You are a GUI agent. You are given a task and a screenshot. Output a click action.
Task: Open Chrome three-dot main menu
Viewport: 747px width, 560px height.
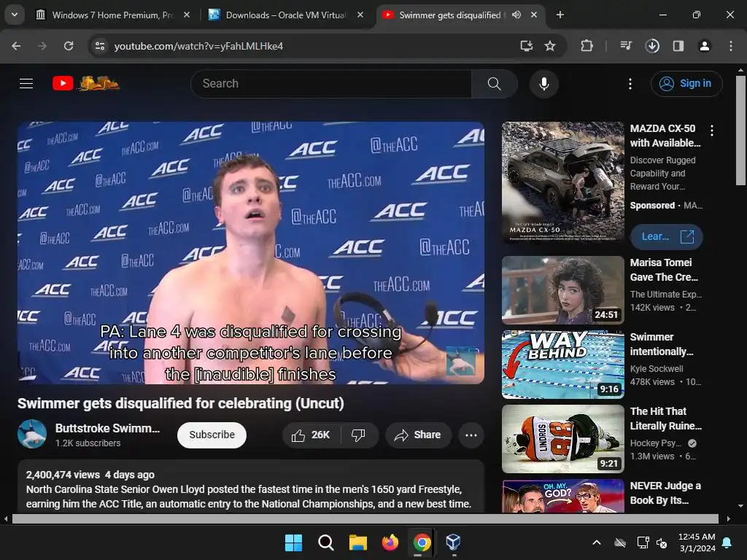click(x=731, y=46)
